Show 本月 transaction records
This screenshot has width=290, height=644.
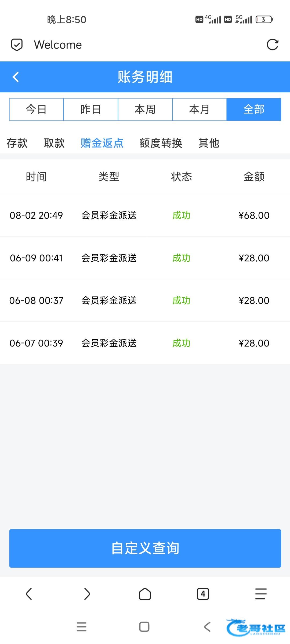click(x=199, y=109)
